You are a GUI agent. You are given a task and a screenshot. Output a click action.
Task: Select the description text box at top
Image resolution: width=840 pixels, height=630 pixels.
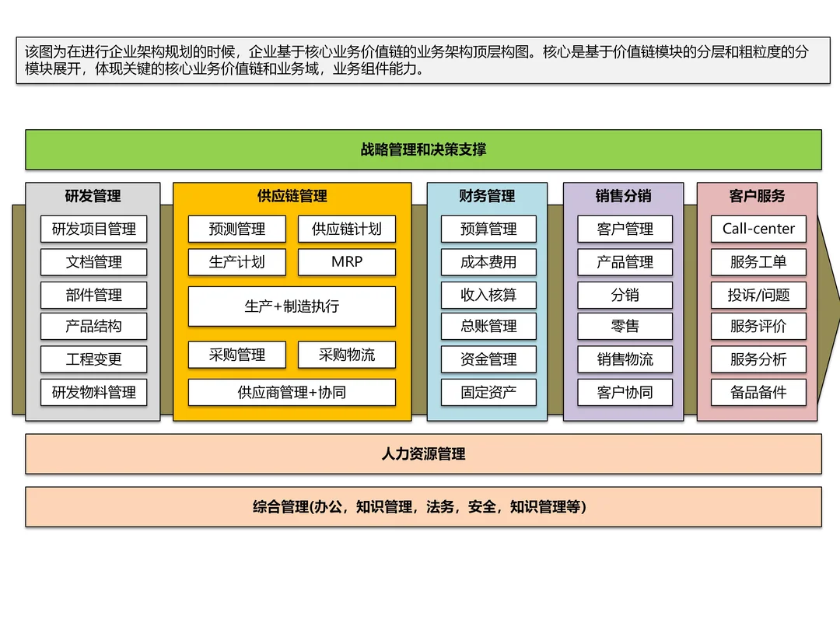[x=423, y=61]
